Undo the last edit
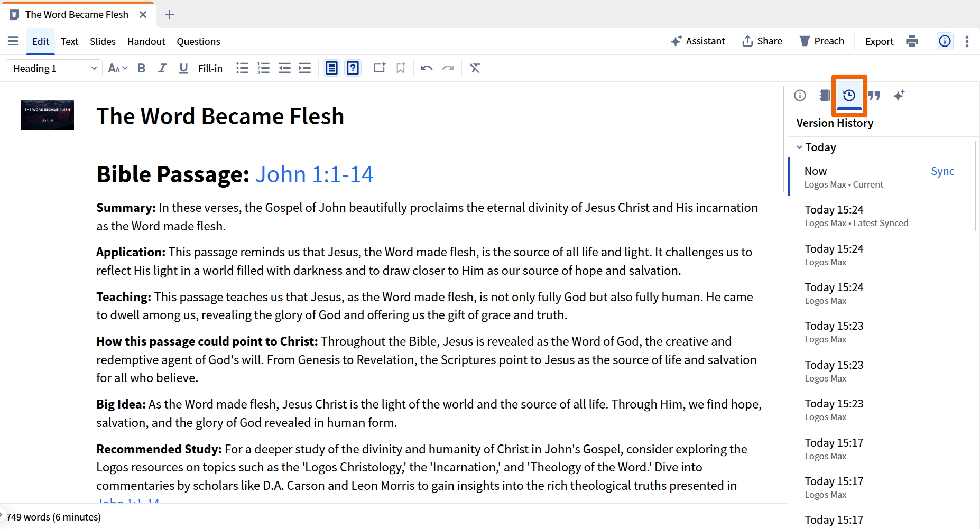This screenshot has height=529, width=980. tap(427, 68)
